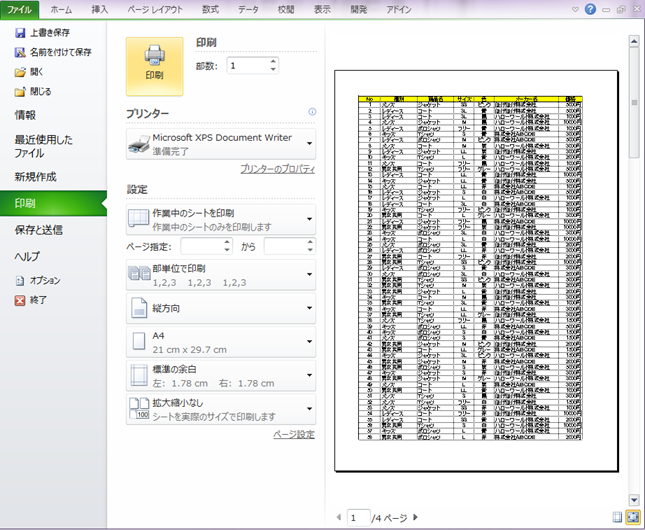The height and width of the screenshot is (530, 645).
Task: Open the ページ設定 link
Action: click(294, 435)
